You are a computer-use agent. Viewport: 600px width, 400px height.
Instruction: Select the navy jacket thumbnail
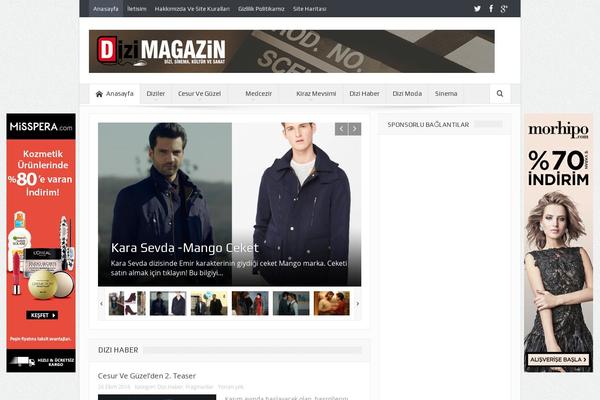(168, 304)
